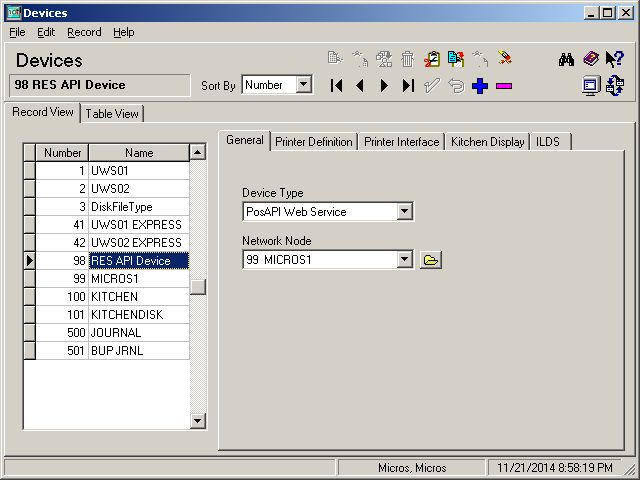Click the device list scrollbar thumb
Screen dimensions: 640x480
click(x=198, y=287)
